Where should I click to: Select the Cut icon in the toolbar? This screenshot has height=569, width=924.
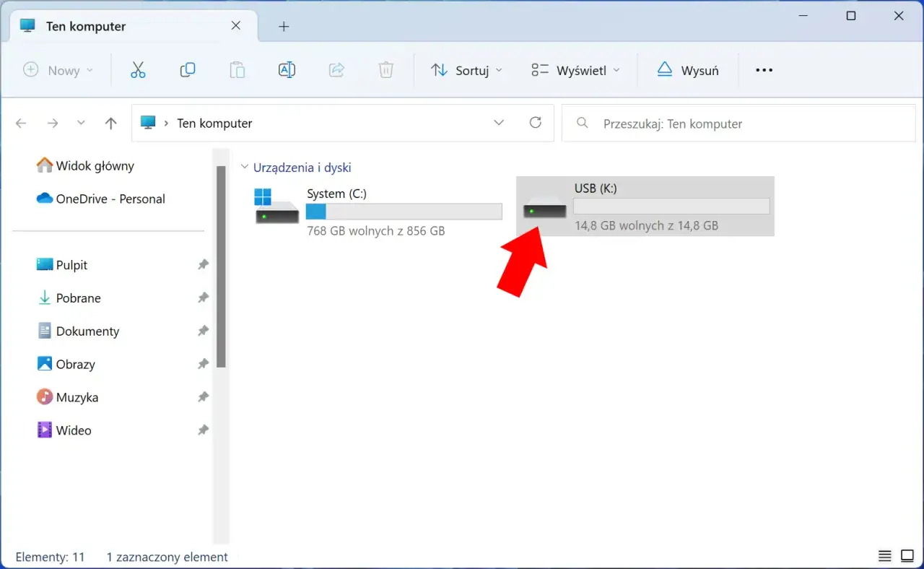point(138,70)
